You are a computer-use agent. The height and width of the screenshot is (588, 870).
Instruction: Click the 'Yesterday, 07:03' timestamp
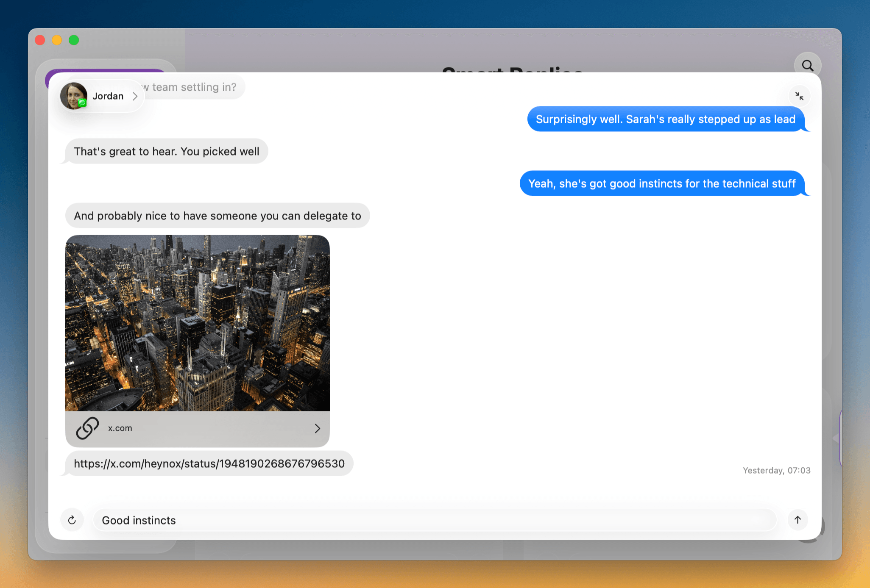click(x=776, y=470)
